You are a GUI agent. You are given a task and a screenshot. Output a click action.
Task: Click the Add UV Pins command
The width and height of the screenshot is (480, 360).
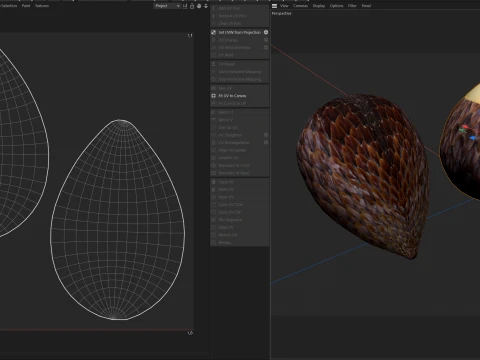pos(239,8)
